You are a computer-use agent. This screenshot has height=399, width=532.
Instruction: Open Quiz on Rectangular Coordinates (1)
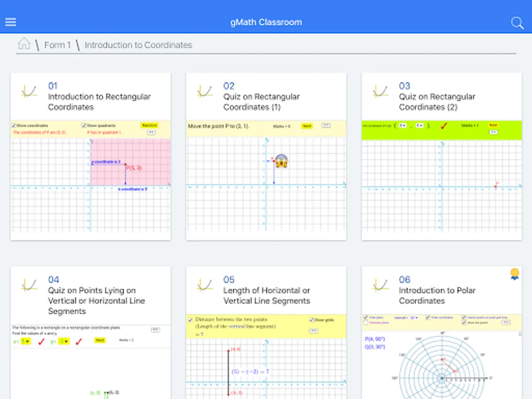click(x=262, y=102)
